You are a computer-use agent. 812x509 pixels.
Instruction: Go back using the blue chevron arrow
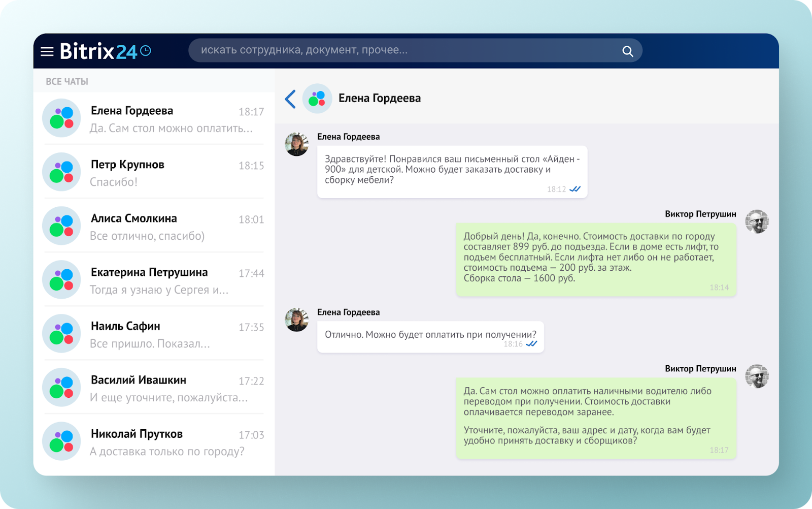pos(290,99)
